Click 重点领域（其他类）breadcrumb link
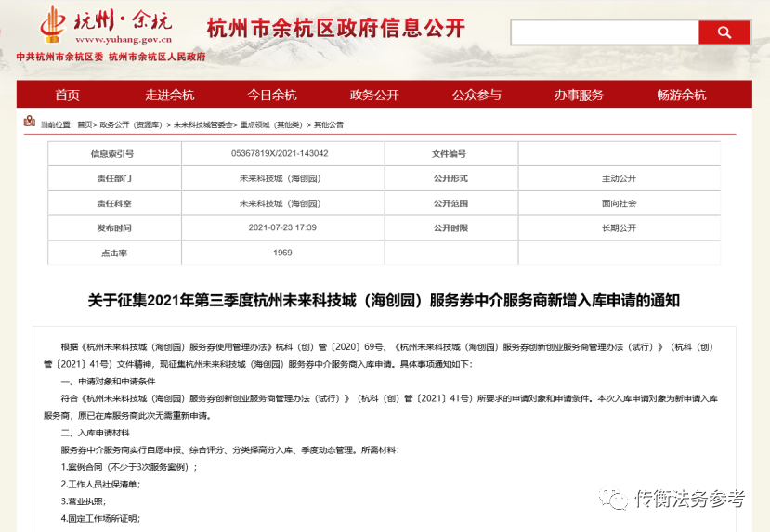Viewport: 770px width, 532px height. coord(271,124)
